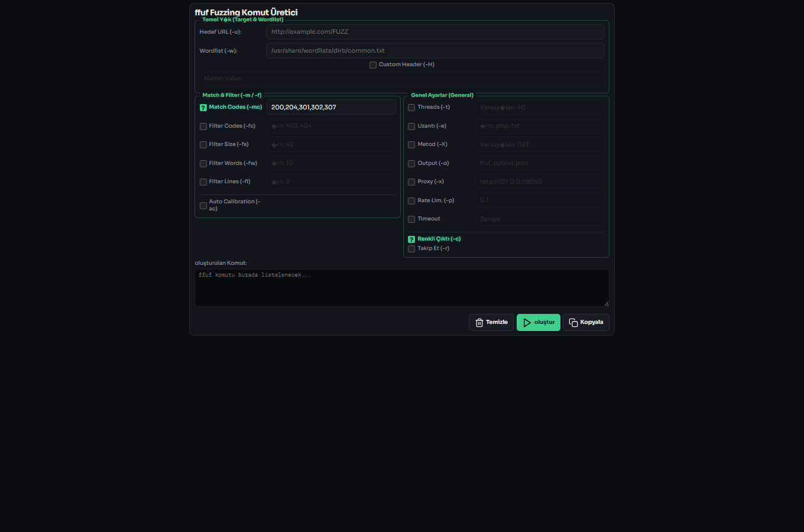The height and width of the screenshot is (532, 804).
Task: Turn on Rate Lim. (-p) checkbox
Action: click(411, 201)
